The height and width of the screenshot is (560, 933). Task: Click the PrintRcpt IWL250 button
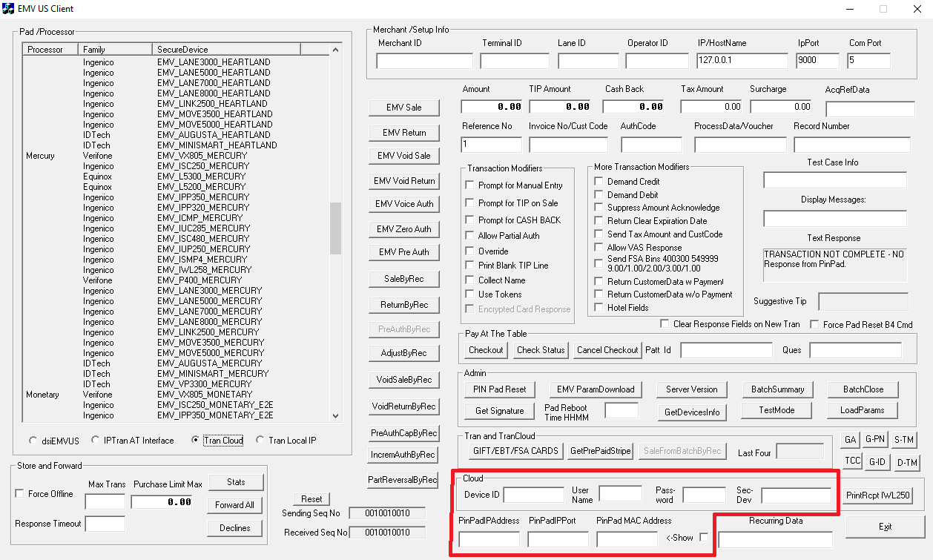(878, 495)
